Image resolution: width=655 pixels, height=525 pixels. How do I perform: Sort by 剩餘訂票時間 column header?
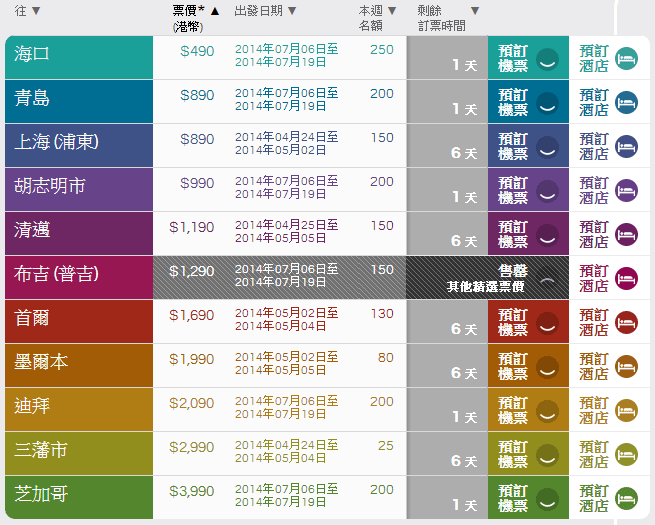(447, 18)
